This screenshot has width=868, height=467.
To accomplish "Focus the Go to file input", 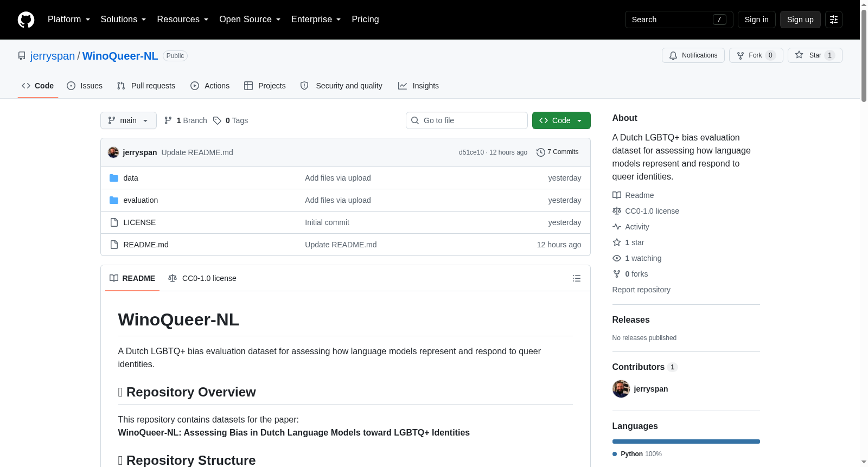I will click(467, 120).
